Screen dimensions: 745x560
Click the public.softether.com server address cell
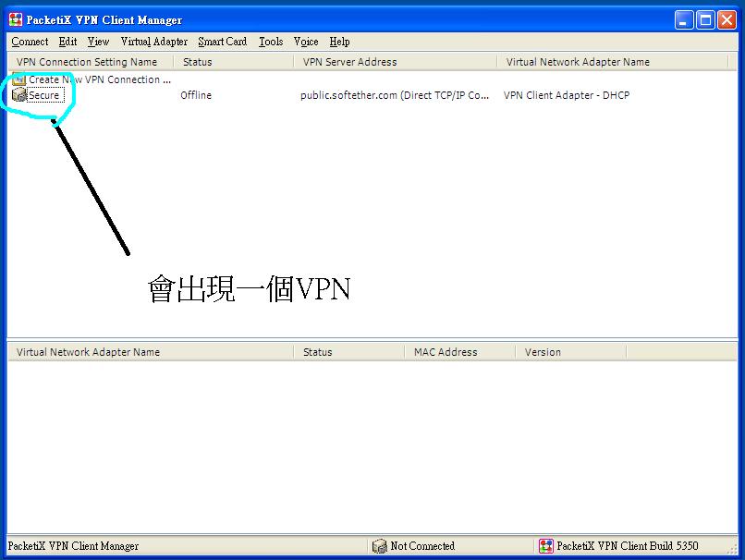click(x=395, y=95)
